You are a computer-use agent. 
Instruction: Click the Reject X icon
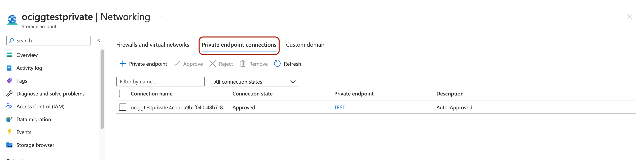coord(212,64)
